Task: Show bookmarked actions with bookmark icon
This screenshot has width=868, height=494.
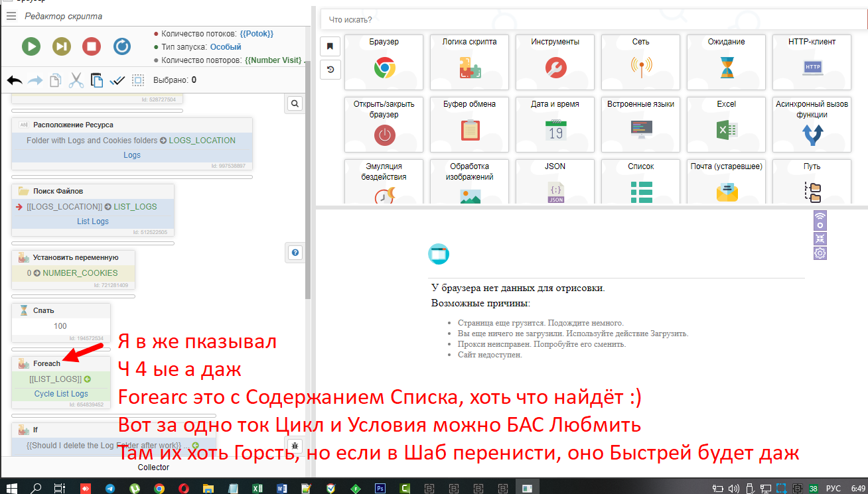Action: pyautogui.click(x=330, y=46)
